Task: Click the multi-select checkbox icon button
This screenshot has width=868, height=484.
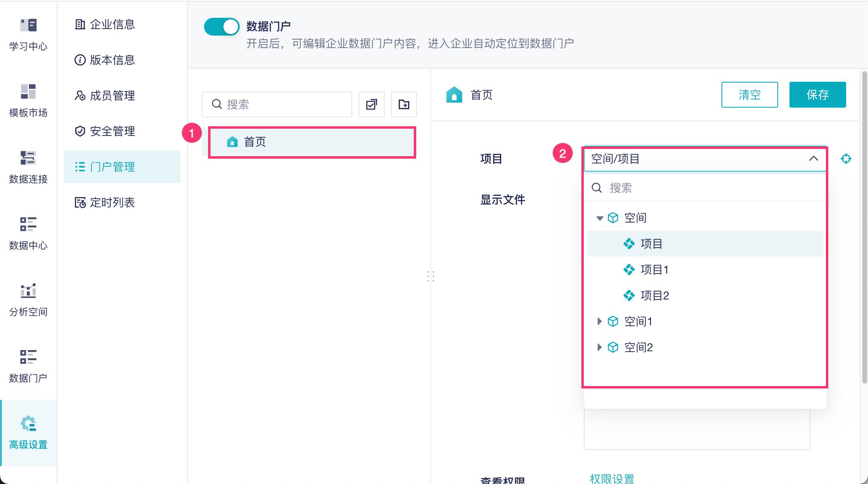Action: pyautogui.click(x=371, y=104)
